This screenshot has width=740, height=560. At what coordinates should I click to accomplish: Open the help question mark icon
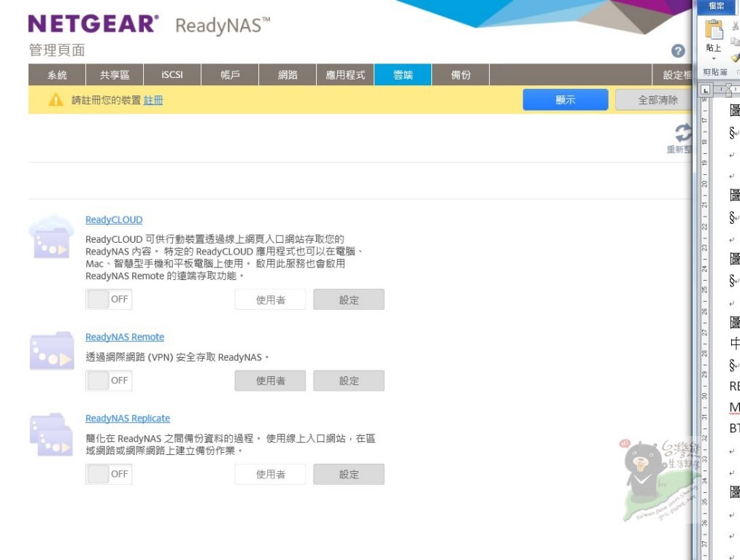click(x=678, y=51)
